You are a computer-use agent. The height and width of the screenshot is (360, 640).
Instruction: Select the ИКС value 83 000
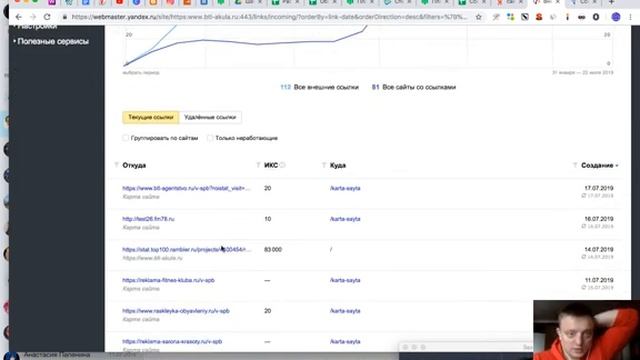(x=273, y=249)
